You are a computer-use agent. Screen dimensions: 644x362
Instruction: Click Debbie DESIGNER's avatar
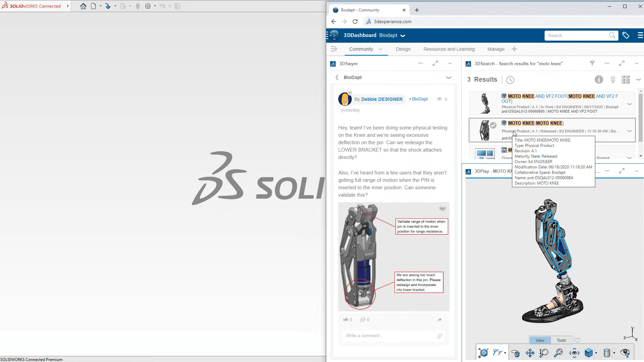coord(345,99)
